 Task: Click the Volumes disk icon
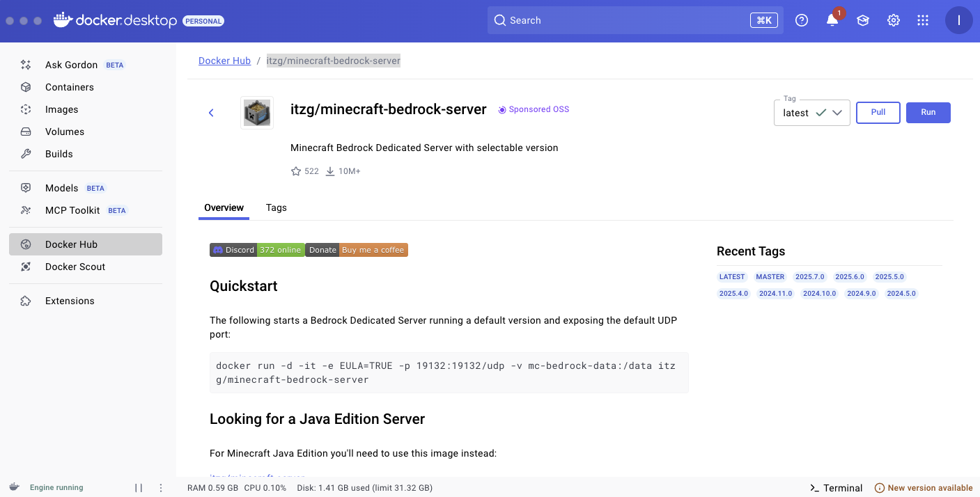[26, 132]
